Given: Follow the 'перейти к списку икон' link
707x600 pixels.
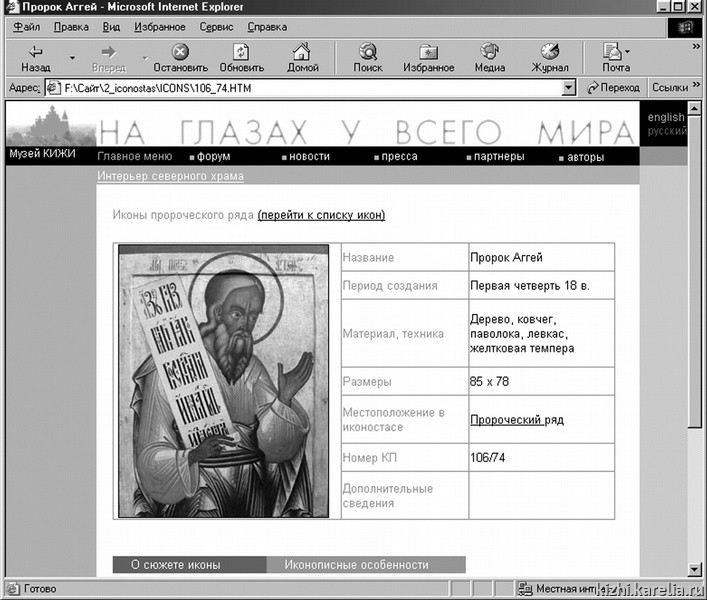Looking at the screenshot, I should [321, 215].
